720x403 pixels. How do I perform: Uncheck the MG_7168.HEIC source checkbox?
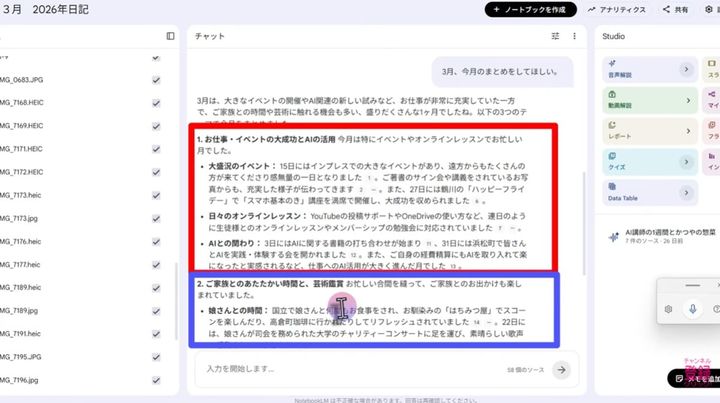pos(156,103)
